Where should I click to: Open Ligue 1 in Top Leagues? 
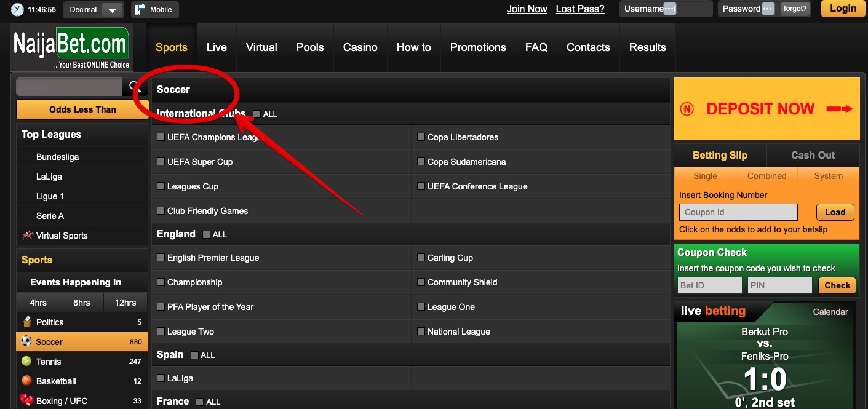coord(50,196)
